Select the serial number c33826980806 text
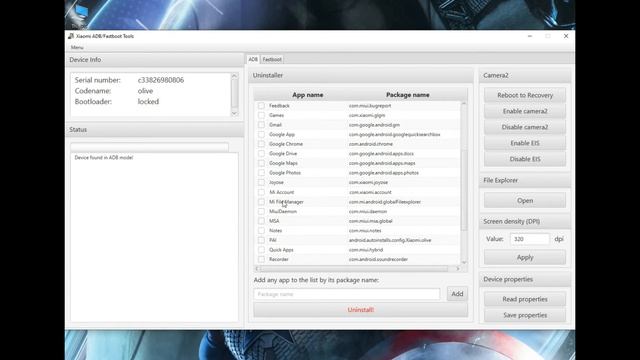This screenshot has height=360, width=640. (x=161, y=80)
